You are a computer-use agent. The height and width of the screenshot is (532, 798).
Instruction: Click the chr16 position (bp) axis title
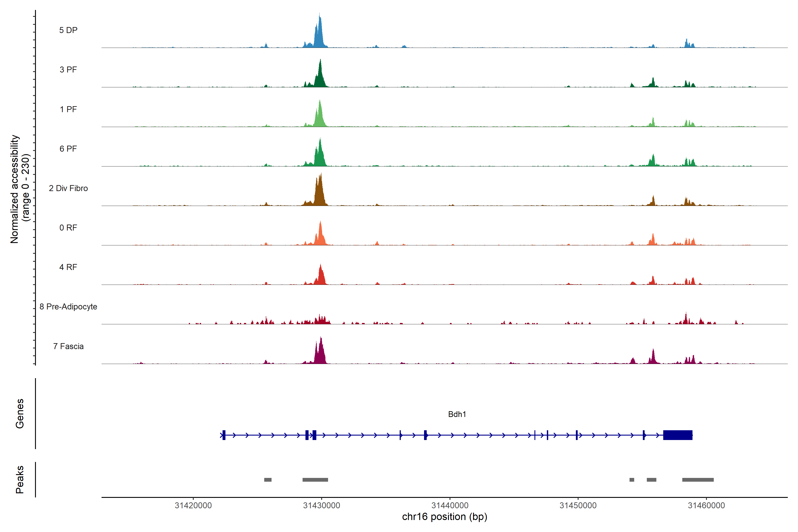coord(444,517)
